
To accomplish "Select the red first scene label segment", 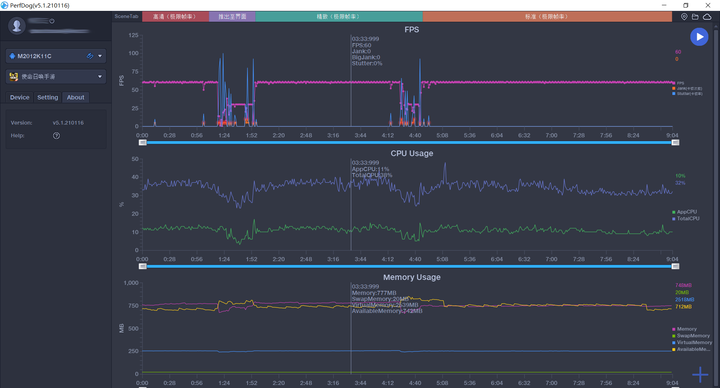I will [175, 17].
